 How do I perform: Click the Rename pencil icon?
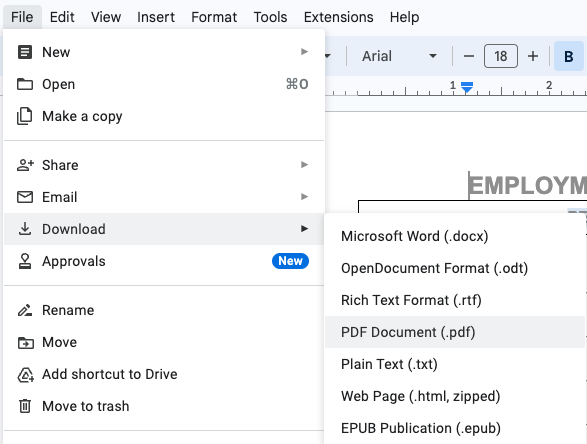(25, 310)
